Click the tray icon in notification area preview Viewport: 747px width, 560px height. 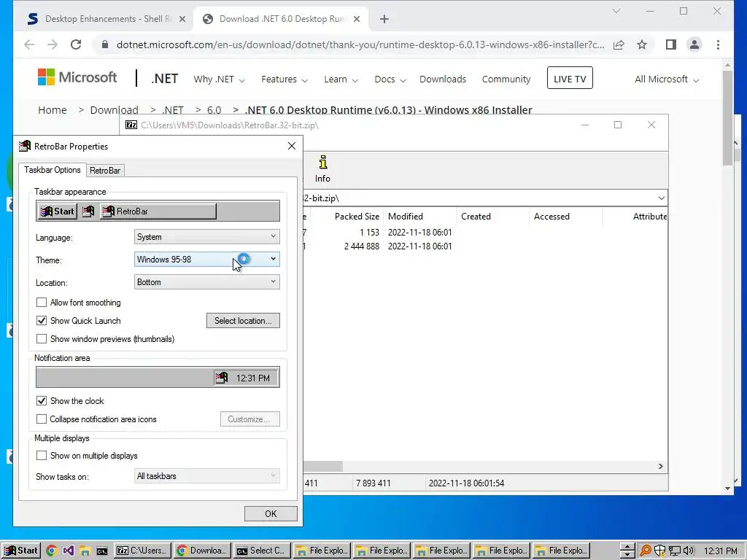point(221,378)
